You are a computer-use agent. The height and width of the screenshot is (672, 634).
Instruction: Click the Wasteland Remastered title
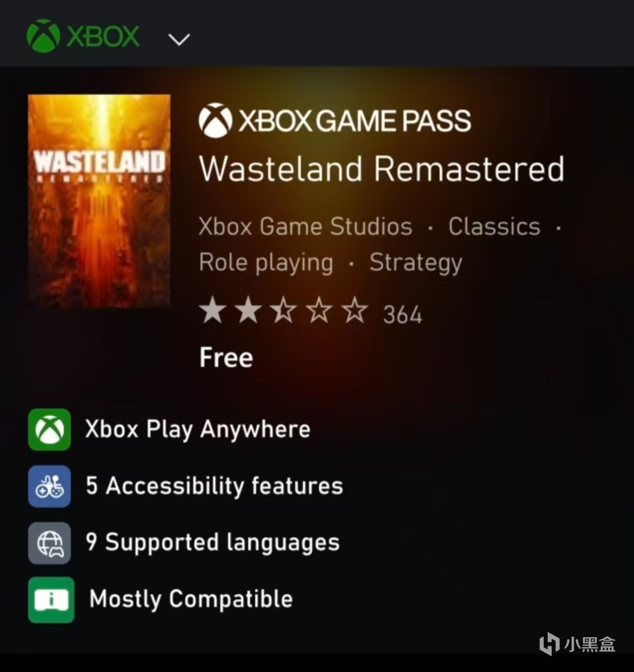pos(382,168)
